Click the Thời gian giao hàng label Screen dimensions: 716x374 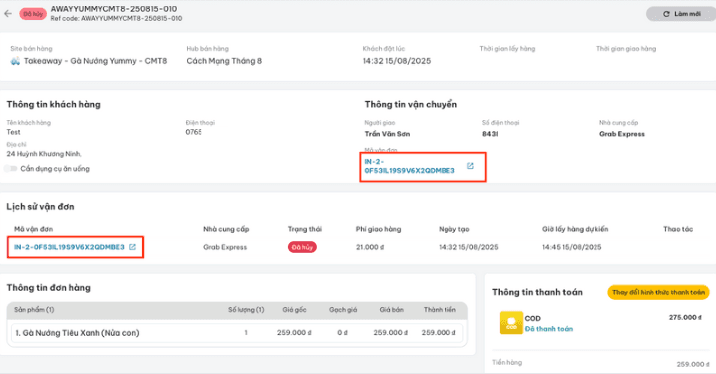626,48
